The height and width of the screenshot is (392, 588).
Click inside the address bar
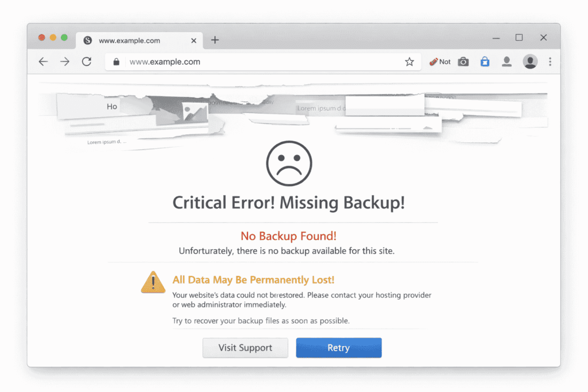click(230, 61)
